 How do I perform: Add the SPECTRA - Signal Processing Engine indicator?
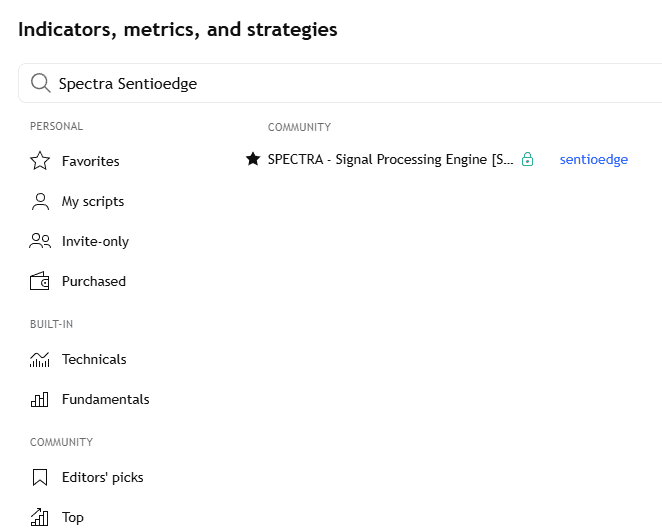tap(390, 159)
